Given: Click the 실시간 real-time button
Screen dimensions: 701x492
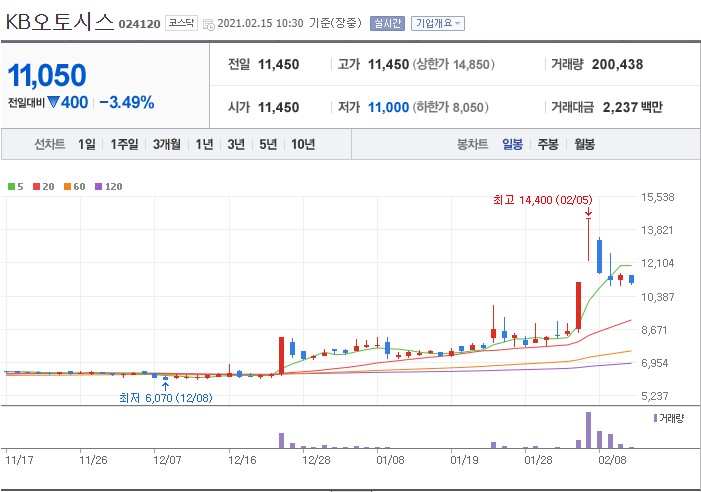Looking at the screenshot, I should (387, 23).
